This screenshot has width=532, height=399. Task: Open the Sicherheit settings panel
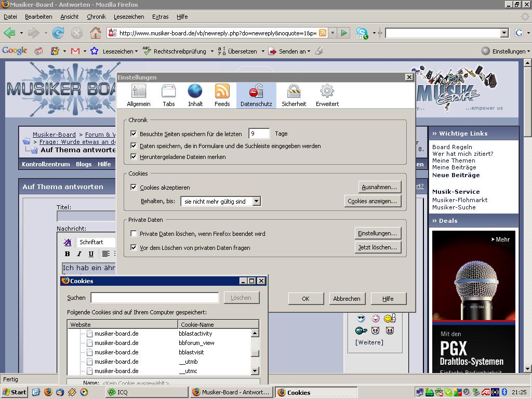(x=294, y=96)
